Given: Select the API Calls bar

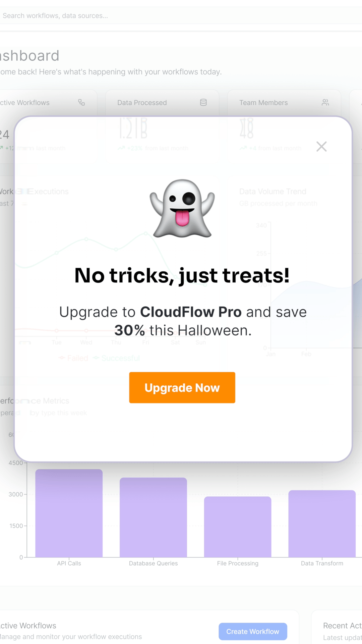Looking at the screenshot, I should (x=69, y=513).
